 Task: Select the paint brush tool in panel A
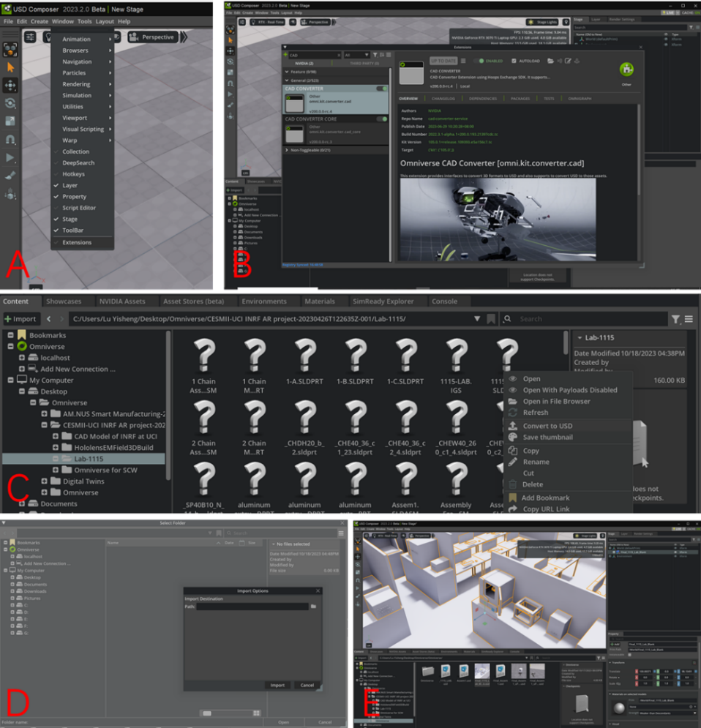(x=10, y=176)
